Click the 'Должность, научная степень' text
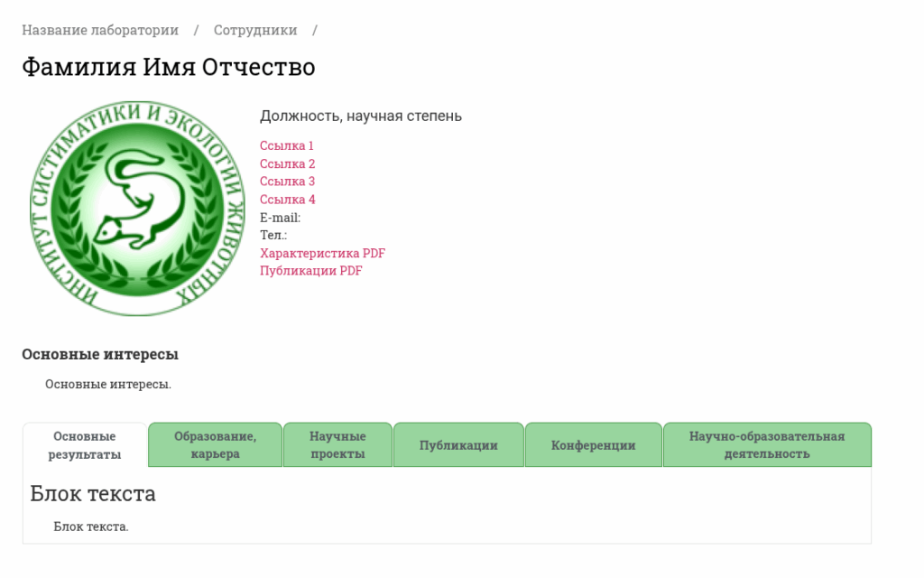 pyautogui.click(x=361, y=116)
